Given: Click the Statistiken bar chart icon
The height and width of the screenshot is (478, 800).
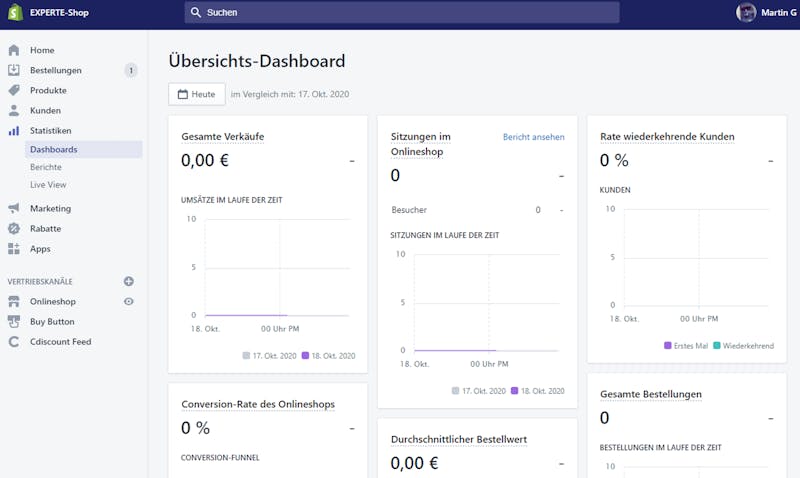Looking at the screenshot, I should tap(14, 131).
